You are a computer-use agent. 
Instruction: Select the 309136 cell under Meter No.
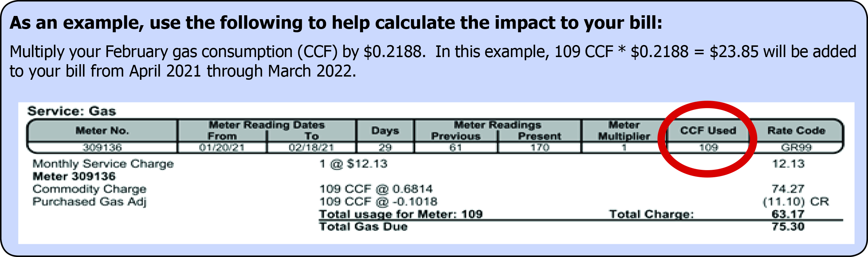tap(102, 147)
